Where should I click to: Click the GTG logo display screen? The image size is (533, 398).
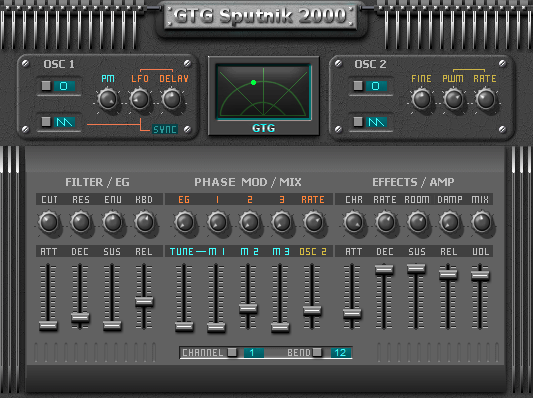tap(263, 92)
